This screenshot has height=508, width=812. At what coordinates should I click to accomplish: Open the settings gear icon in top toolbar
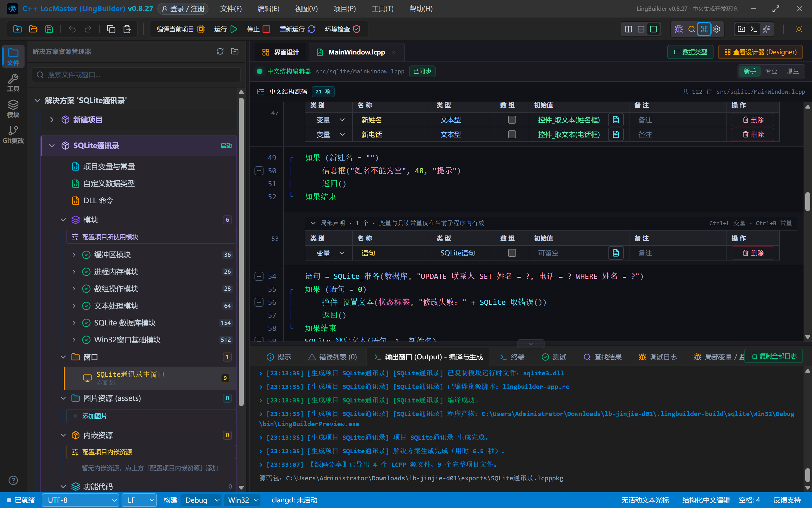tap(717, 29)
